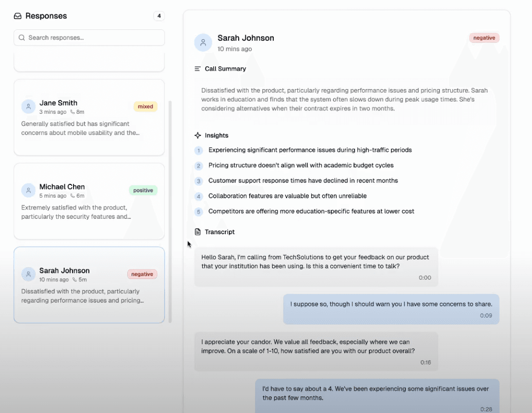Click the positive badge on Michael Chen's card

[x=143, y=190]
